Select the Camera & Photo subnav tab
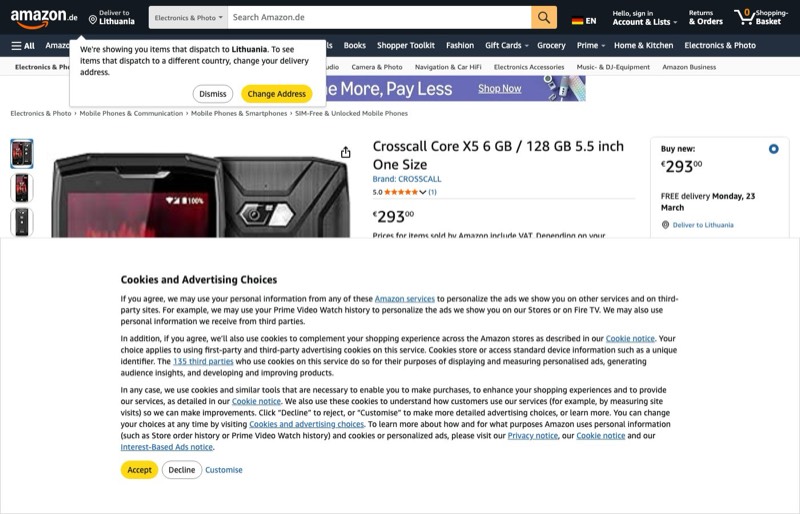This screenshot has width=800, height=514. coord(377,67)
